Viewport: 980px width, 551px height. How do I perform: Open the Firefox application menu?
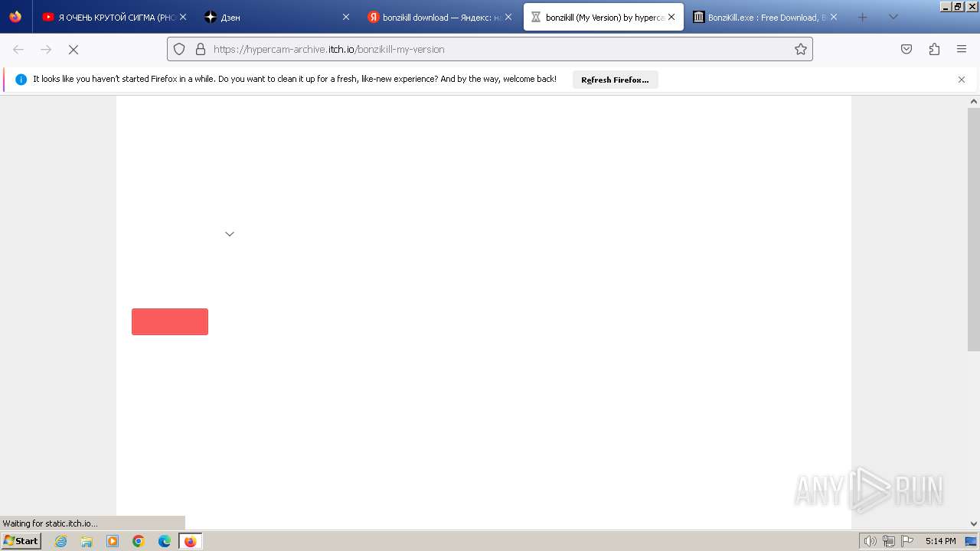(962, 49)
